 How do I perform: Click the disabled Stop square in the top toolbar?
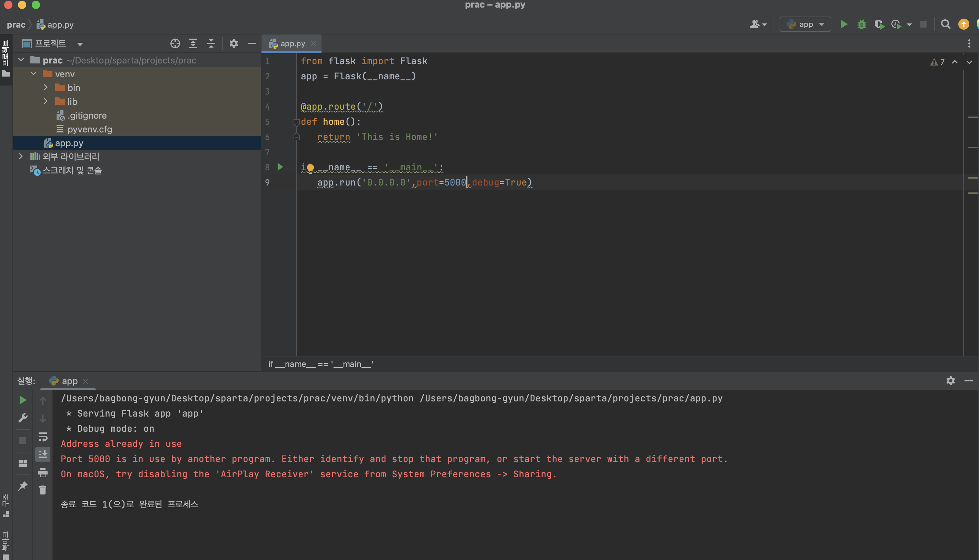point(923,24)
